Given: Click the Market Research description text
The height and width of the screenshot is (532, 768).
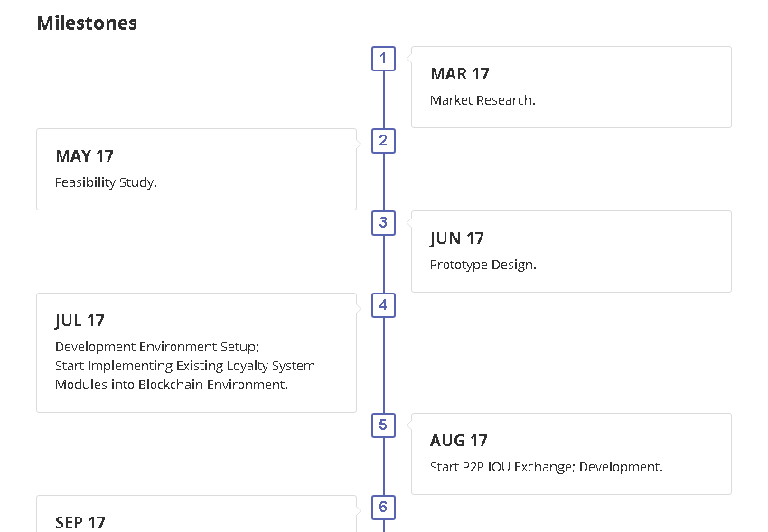Looking at the screenshot, I should [482, 100].
